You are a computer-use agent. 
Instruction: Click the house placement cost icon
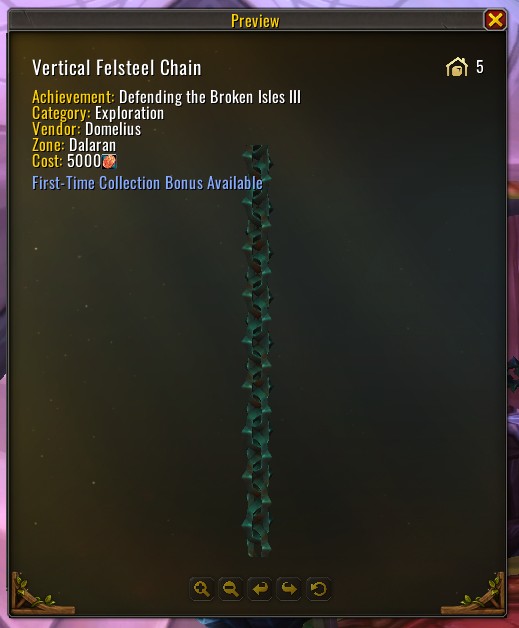[x=457, y=67]
